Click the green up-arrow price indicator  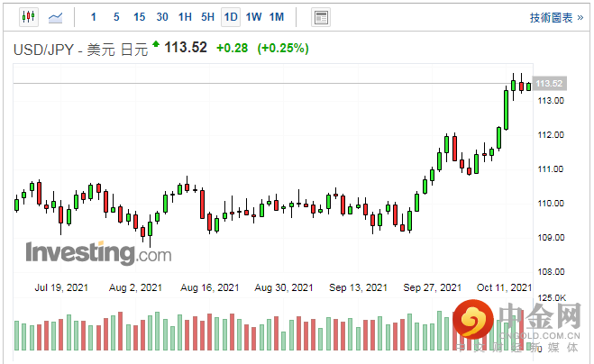pyautogui.click(x=156, y=43)
